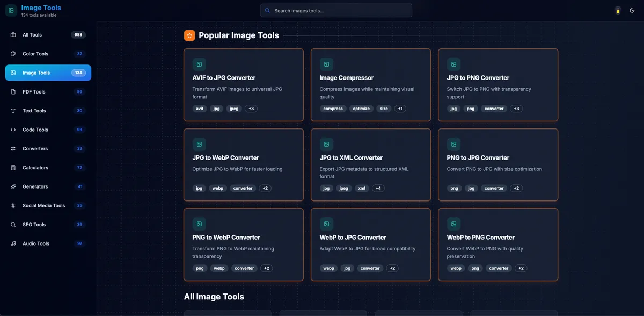This screenshot has width=644, height=316.
Task: Click the SEO Tools magnifier icon
Action: tap(13, 225)
